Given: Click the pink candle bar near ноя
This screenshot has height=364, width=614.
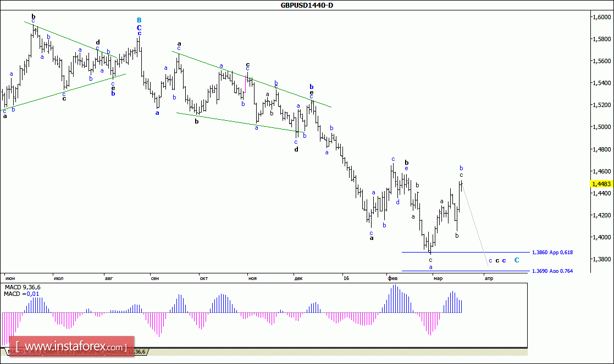Looking at the screenshot, I should pos(246,84).
